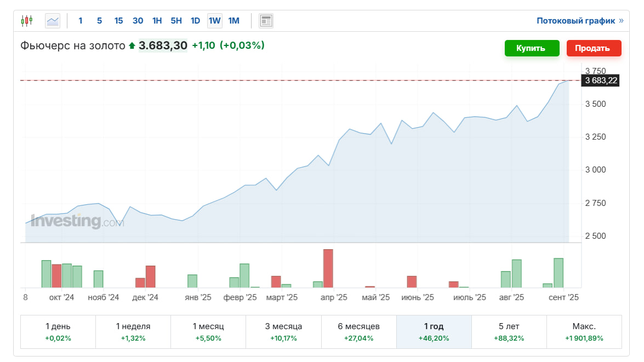Click the tall red April volume bar
The width and height of the screenshot is (644, 362).
click(x=328, y=268)
